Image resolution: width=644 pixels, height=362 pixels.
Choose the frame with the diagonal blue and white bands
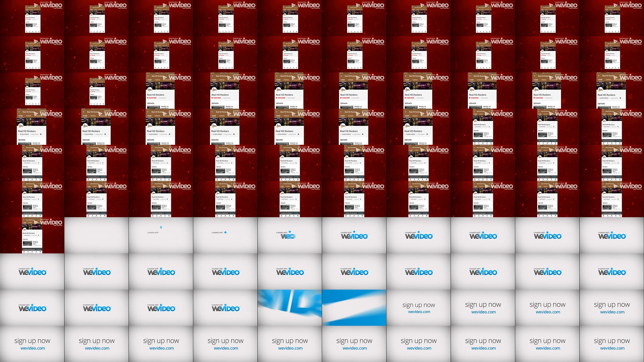(354, 308)
